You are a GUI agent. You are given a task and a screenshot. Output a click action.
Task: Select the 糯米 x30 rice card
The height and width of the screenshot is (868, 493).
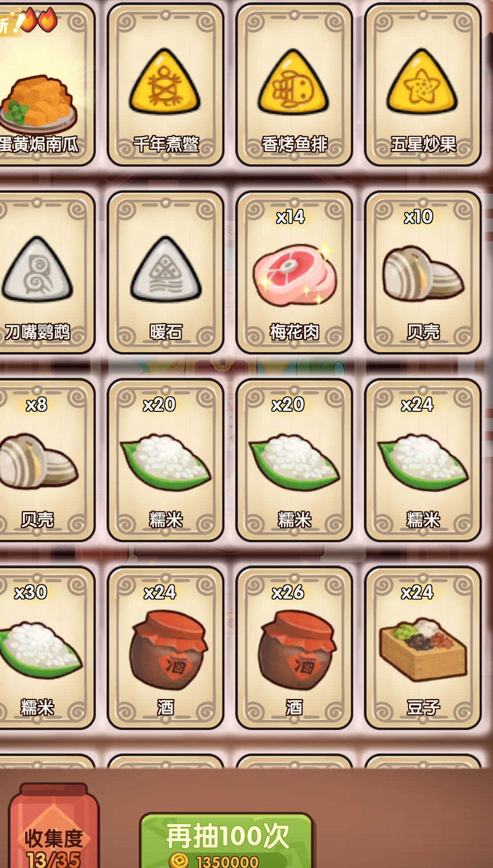(x=46, y=648)
